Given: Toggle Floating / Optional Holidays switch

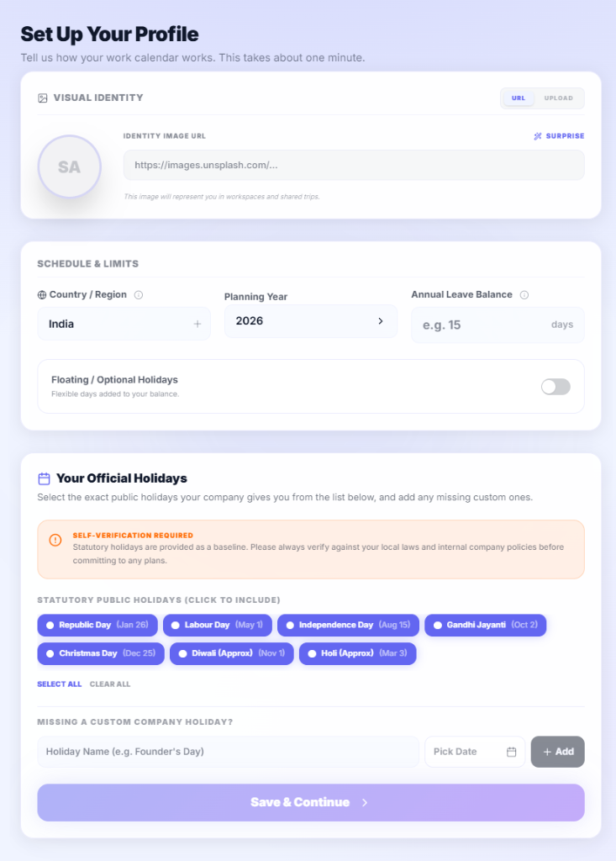Looking at the screenshot, I should (555, 387).
